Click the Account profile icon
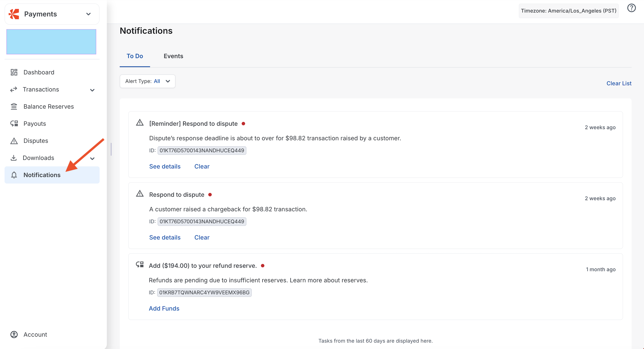This screenshot has height=349, width=644. 14,335
